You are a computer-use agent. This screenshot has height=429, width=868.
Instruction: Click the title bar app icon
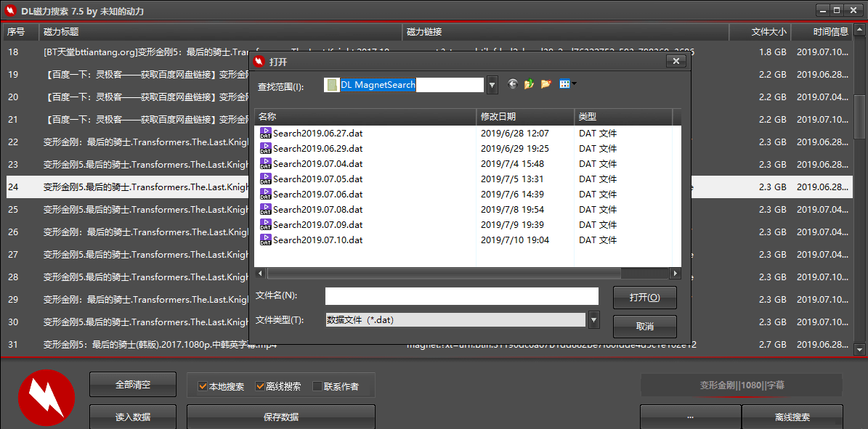[x=10, y=10]
